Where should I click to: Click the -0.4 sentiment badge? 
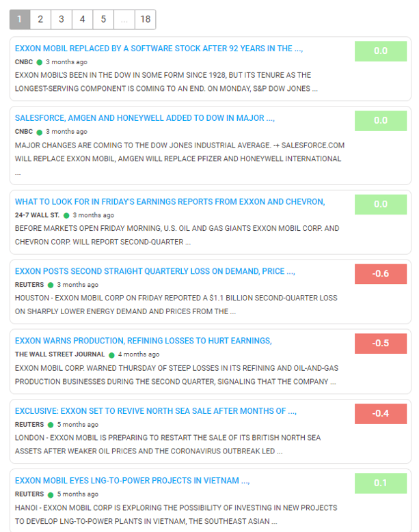[x=381, y=413]
